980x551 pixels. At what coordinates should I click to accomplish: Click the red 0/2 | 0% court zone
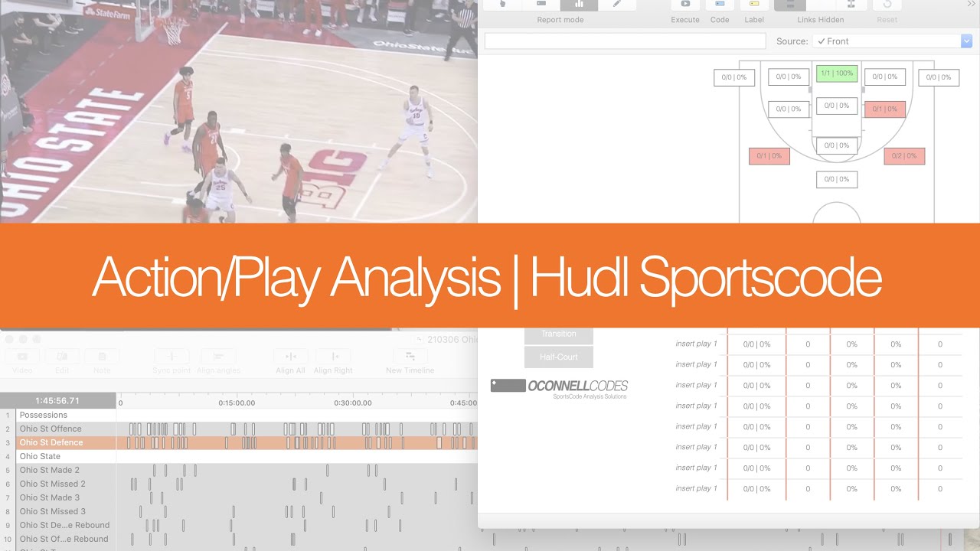coord(904,156)
